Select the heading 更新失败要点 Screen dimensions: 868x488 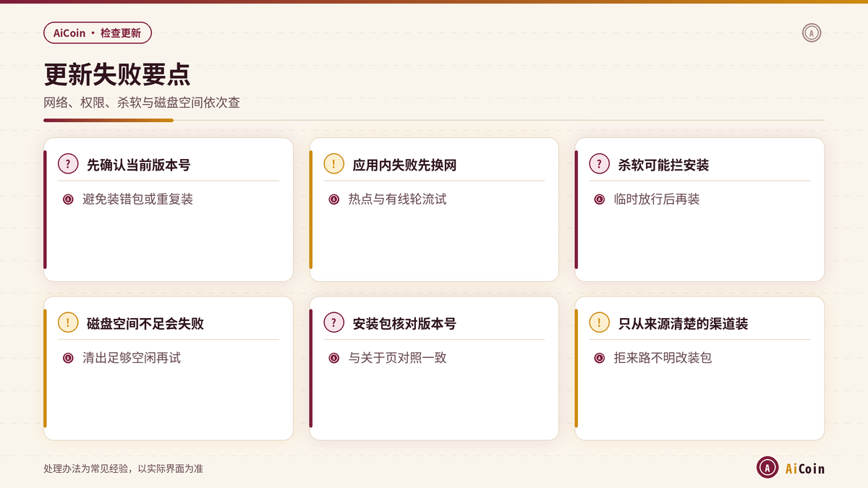(117, 74)
